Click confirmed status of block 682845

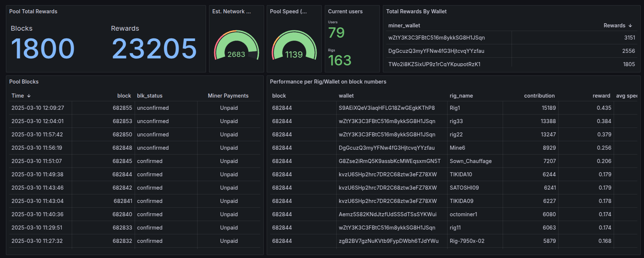click(x=150, y=161)
